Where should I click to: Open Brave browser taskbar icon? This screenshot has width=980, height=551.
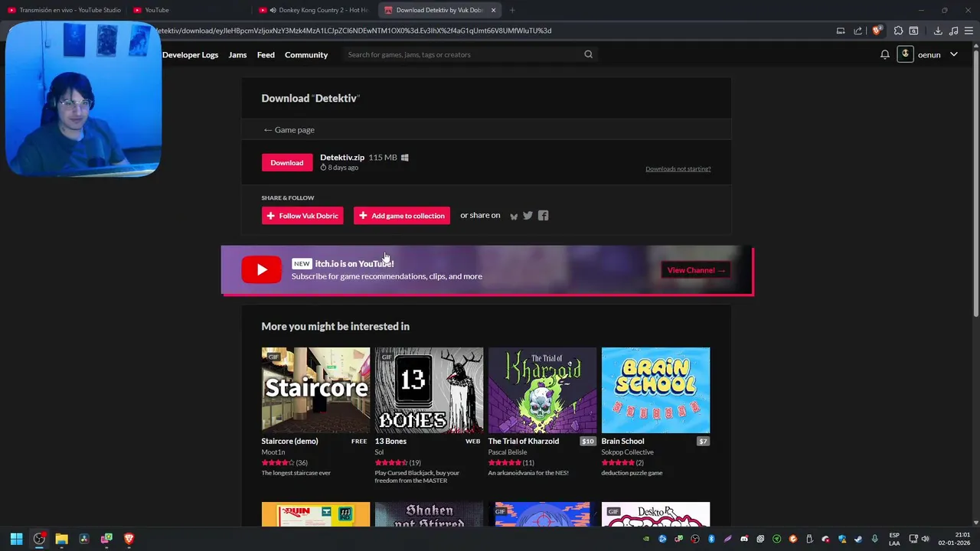[129, 539]
